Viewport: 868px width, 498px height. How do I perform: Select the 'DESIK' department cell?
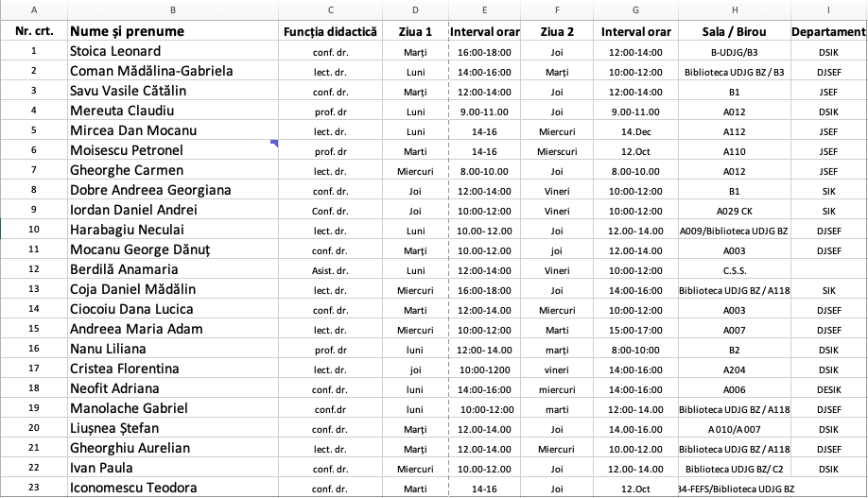[x=828, y=388]
